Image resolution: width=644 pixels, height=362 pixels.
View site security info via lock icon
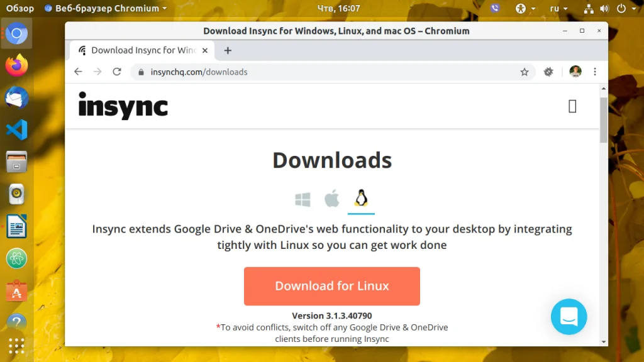click(x=142, y=72)
